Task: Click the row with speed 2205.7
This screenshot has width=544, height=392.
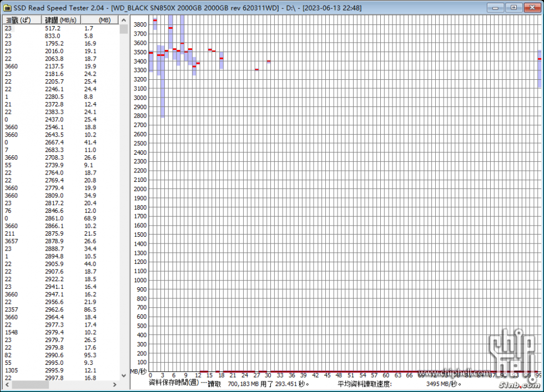Action: tap(61, 82)
